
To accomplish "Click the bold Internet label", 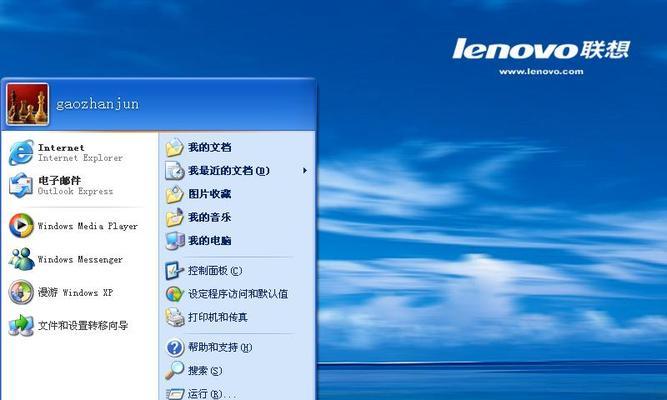I will pos(61,148).
